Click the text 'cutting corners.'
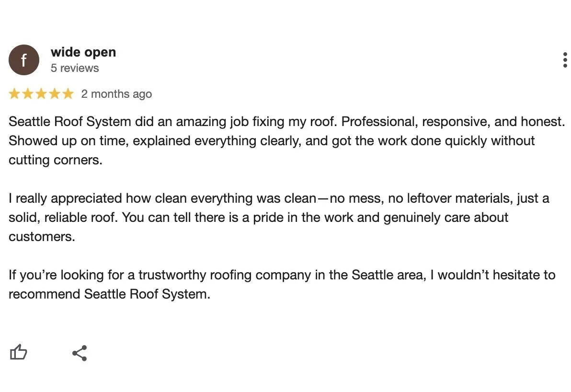Image resolution: width=571 pixels, height=392 pixels. (56, 160)
